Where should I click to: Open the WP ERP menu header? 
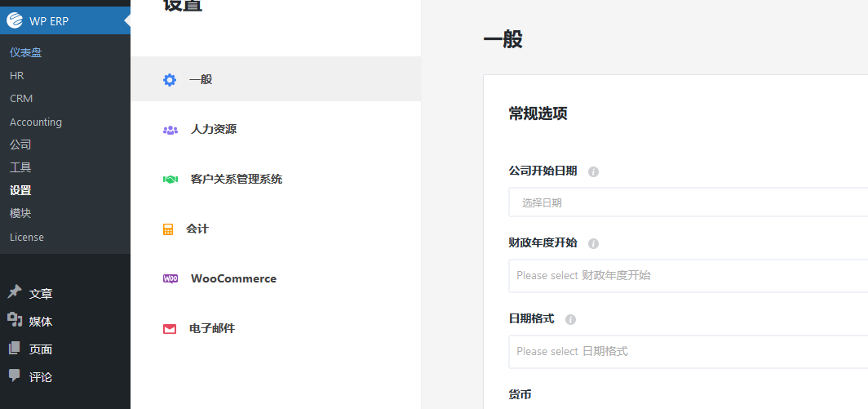pyautogui.click(x=65, y=21)
